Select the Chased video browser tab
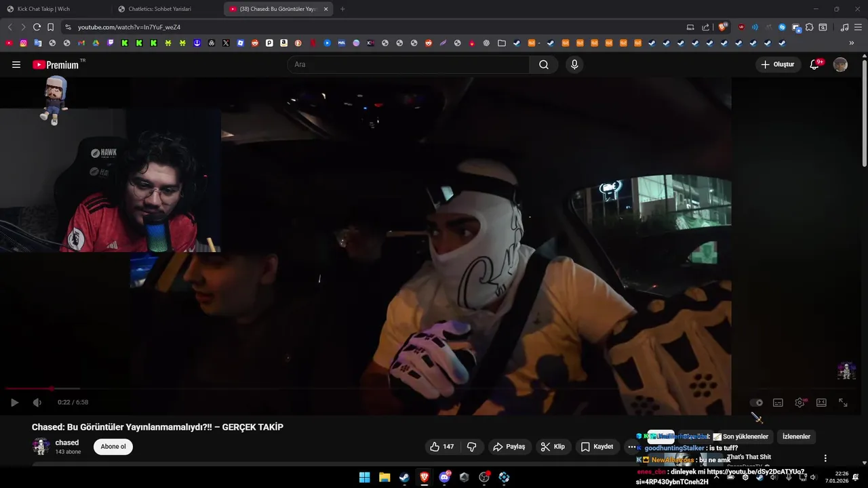The height and width of the screenshot is (488, 868). (277, 9)
